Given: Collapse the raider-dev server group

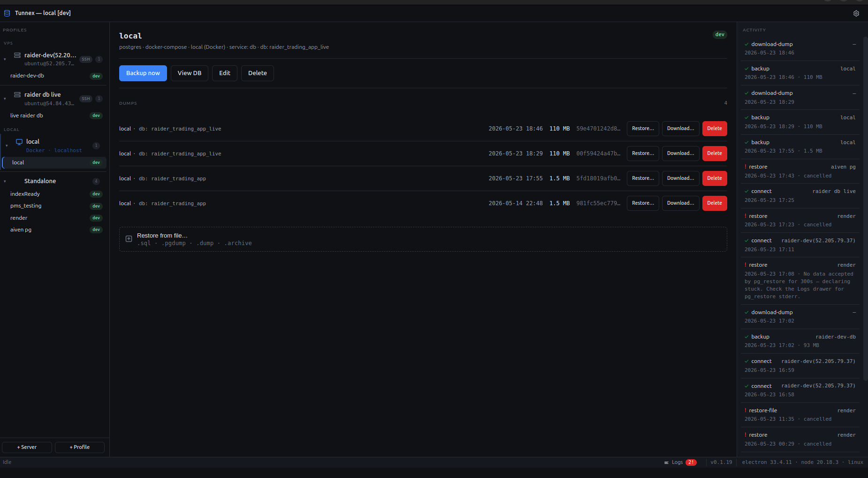Looking at the screenshot, I should (5, 59).
